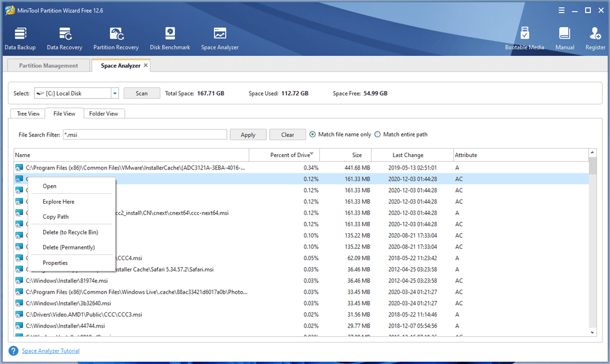Click the file icon of 81974e.msi row

coord(19,281)
